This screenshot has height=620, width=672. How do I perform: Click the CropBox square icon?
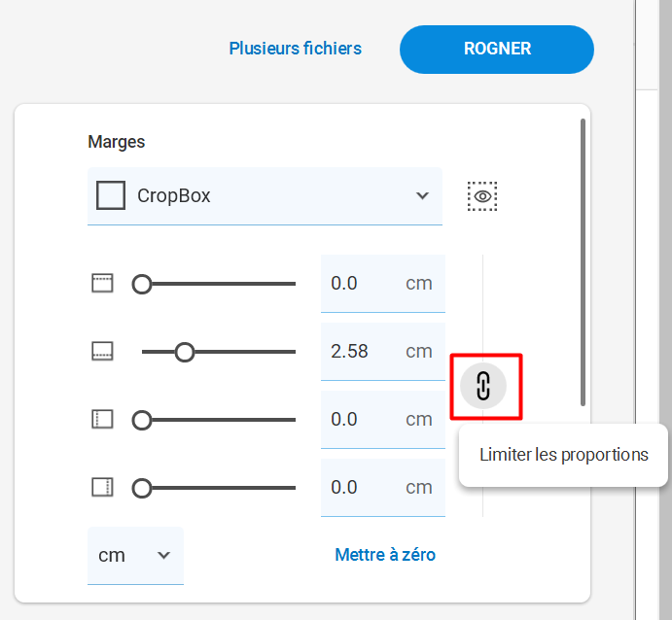[x=111, y=195]
